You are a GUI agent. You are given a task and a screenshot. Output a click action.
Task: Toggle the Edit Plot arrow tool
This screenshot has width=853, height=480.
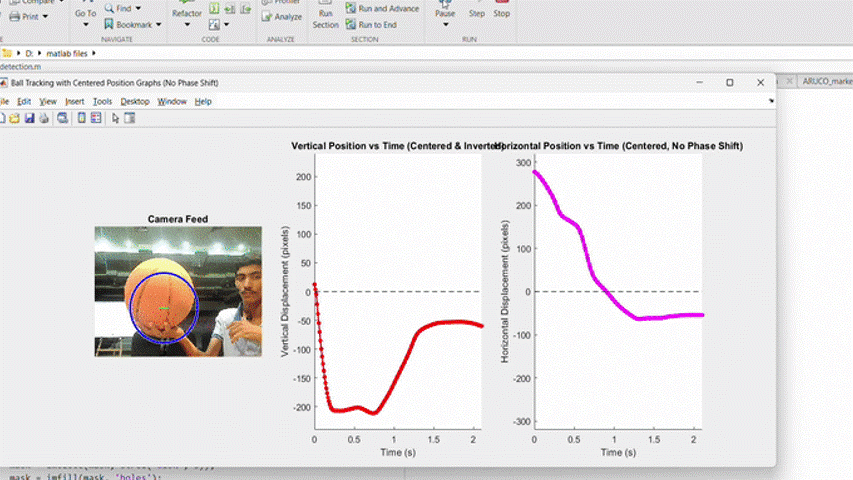coord(115,118)
